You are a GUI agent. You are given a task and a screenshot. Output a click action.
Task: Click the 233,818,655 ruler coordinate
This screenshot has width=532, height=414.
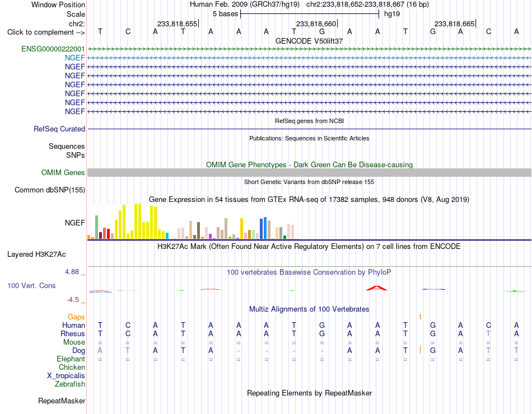177,23
